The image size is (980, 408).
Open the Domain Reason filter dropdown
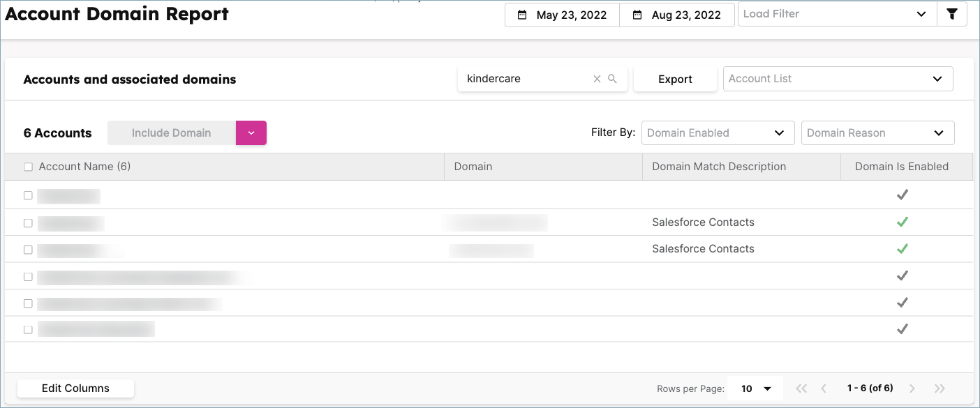[x=877, y=133]
